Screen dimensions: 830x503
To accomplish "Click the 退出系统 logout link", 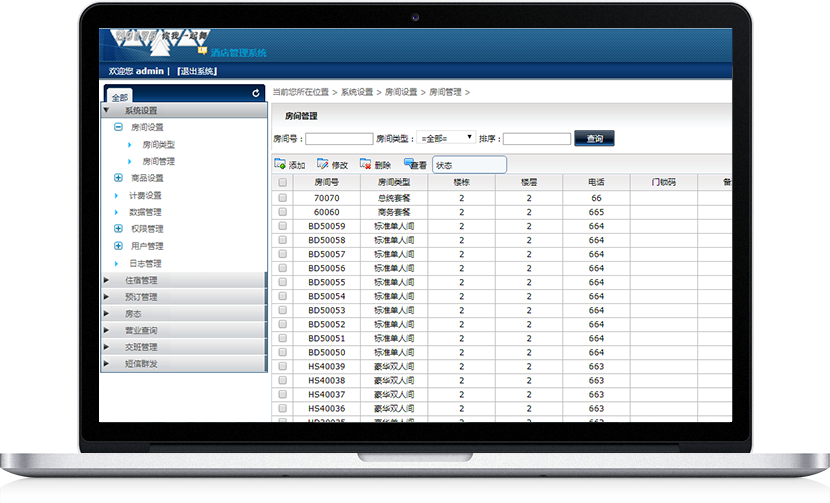I will pyautogui.click(x=196, y=71).
